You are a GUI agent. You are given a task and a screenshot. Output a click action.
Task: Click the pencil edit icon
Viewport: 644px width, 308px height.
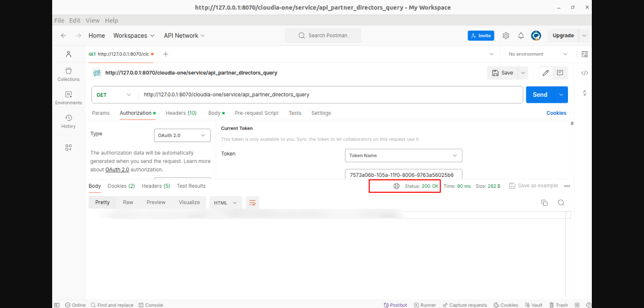[x=546, y=73]
